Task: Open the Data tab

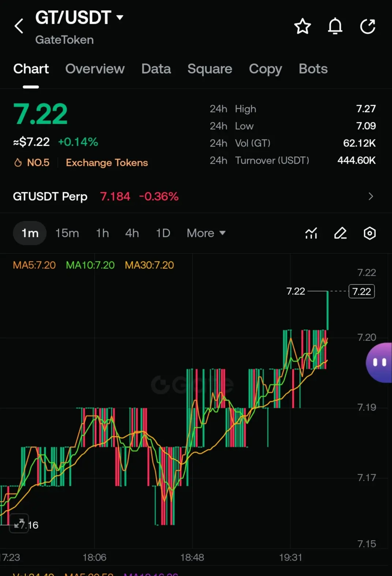Action: coord(156,69)
